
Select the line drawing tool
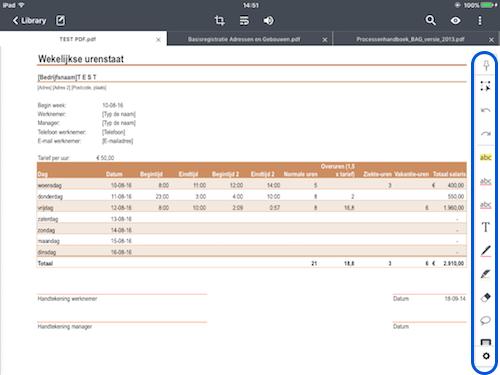click(x=486, y=251)
